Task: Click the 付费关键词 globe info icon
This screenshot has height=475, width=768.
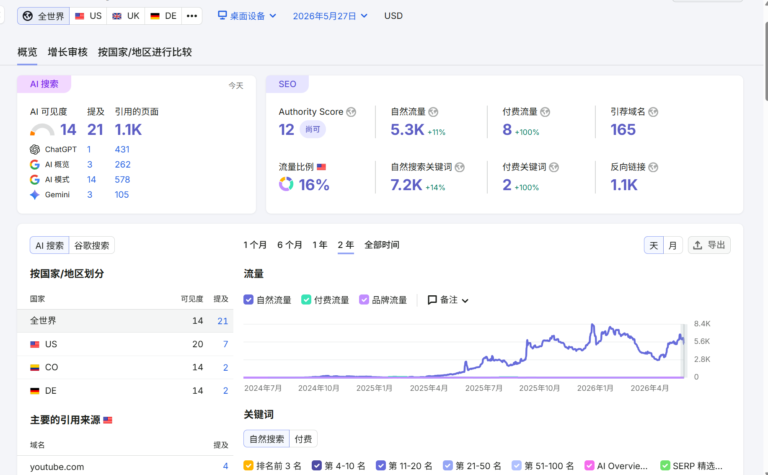Action: (x=554, y=167)
